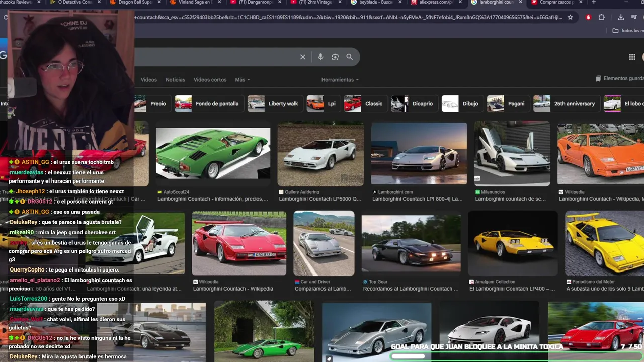The width and height of the screenshot is (644, 362).
Task: Open 'A subasta uno de los solo 9' link
Action: 605,289
